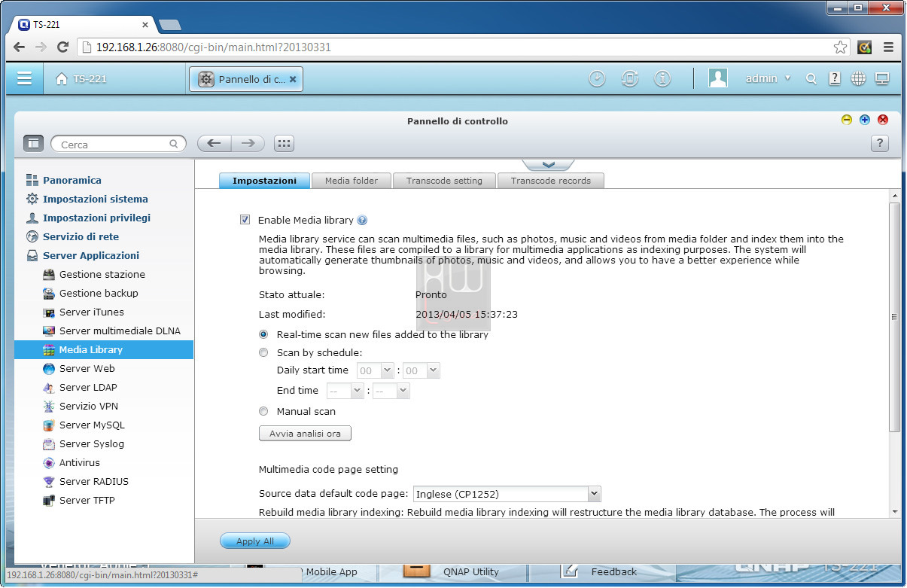Select Server MySQL in sidebar
The height and width of the screenshot is (588, 907).
pos(92,425)
